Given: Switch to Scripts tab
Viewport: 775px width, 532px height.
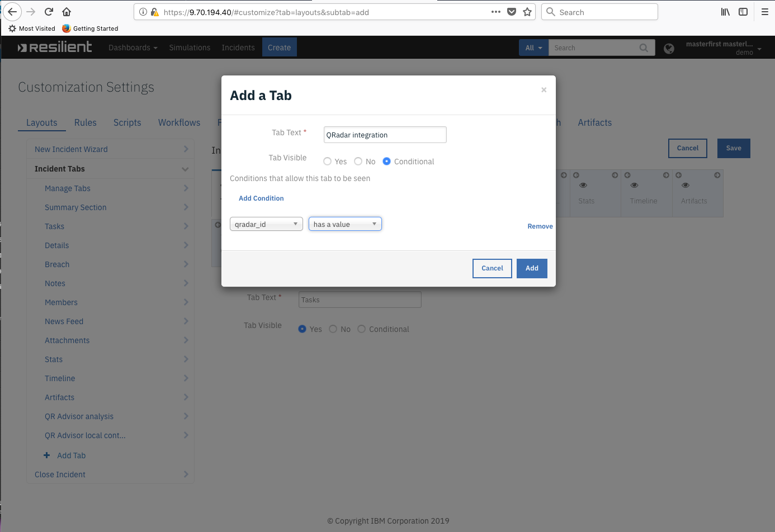Looking at the screenshot, I should [127, 122].
